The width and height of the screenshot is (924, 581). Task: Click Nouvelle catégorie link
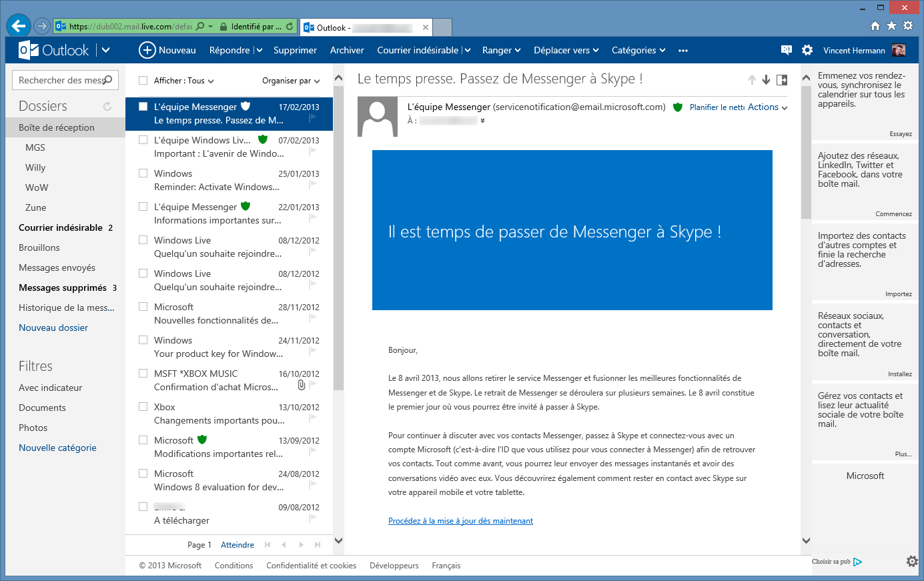point(57,448)
